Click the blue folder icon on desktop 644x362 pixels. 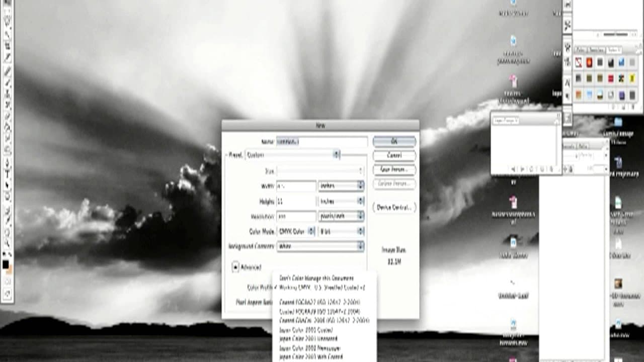618,122
